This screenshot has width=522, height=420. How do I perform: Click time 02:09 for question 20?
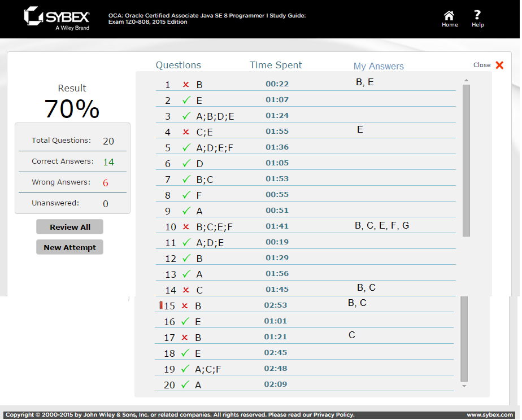point(276,384)
